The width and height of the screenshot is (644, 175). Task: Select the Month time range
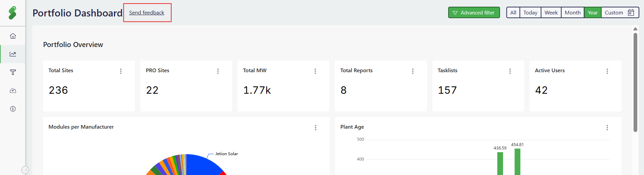tap(573, 13)
